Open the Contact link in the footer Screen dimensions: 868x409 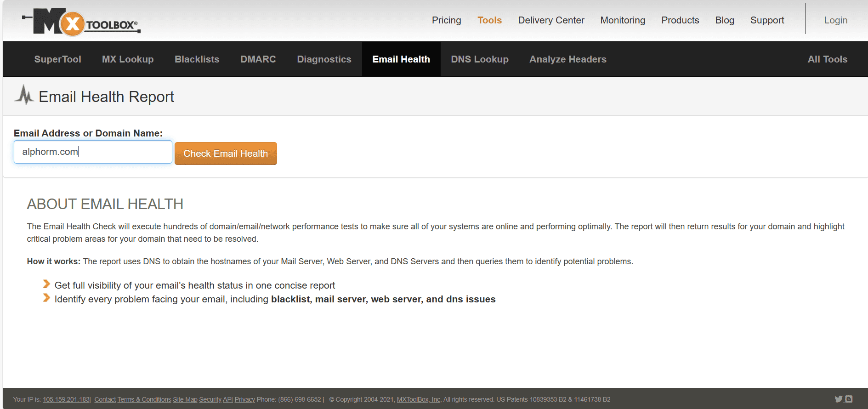tap(105, 399)
